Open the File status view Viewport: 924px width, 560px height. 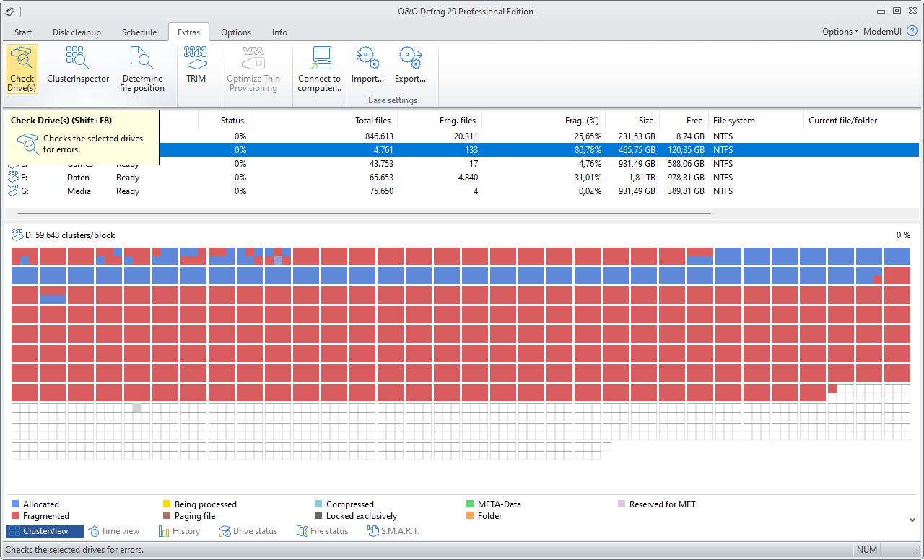pos(323,531)
